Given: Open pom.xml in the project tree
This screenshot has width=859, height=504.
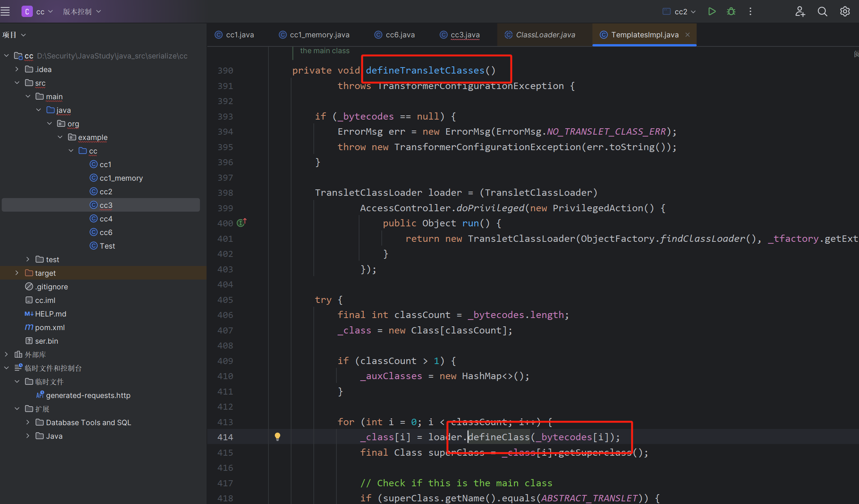Looking at the screenshot, I should click(49, 327).
